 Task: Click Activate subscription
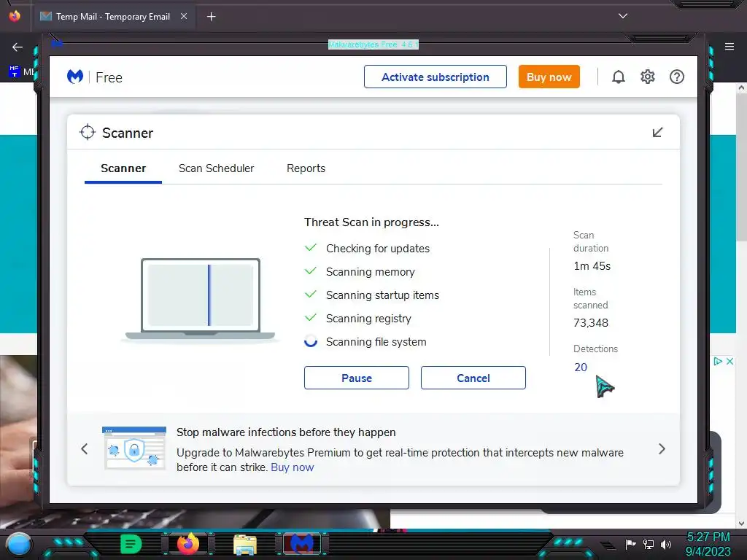(x=436, y=77)
